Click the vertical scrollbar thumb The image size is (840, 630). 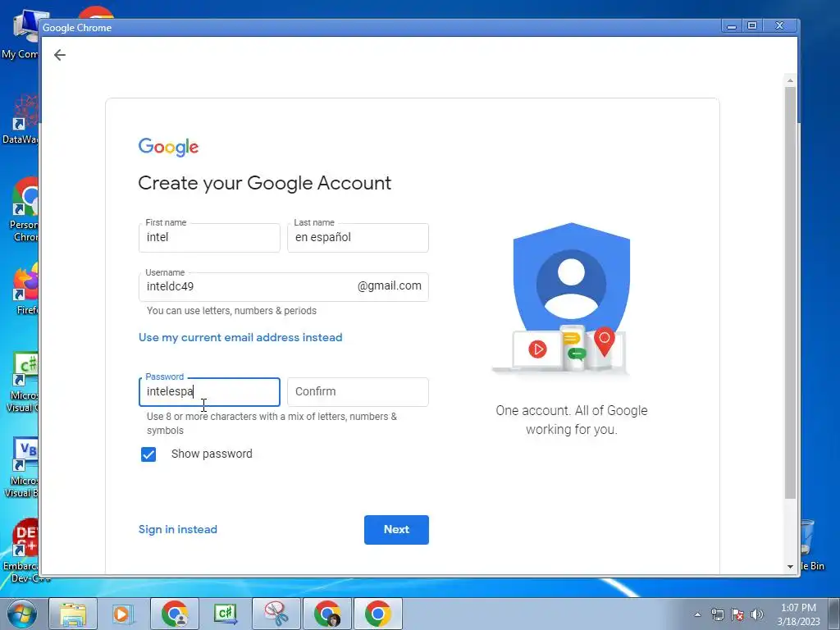[790, 293]
